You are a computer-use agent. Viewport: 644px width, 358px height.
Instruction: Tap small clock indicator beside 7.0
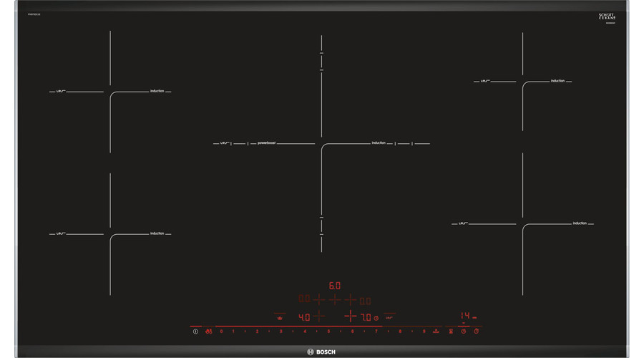click(376, 317)
